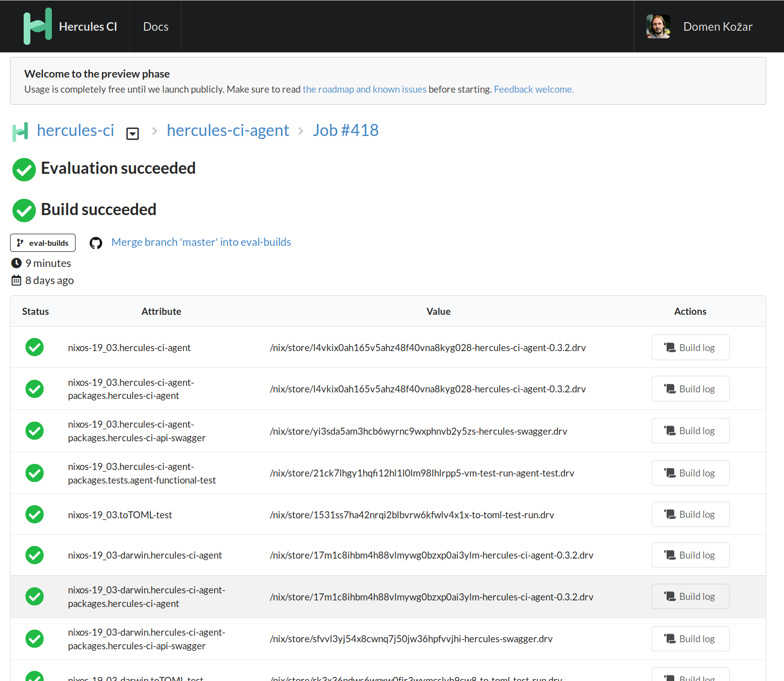
Task: Open Domen Kožar account name
Action: (x=718, y=27)
